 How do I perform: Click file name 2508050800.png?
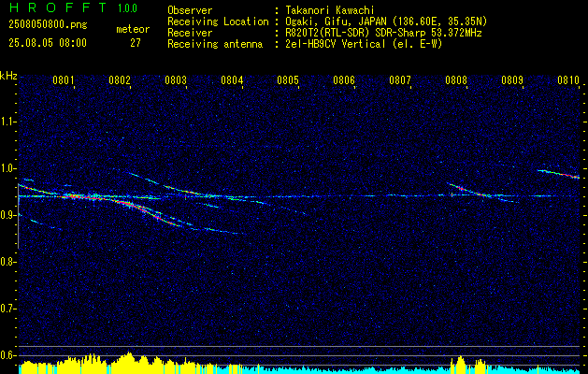48,25
